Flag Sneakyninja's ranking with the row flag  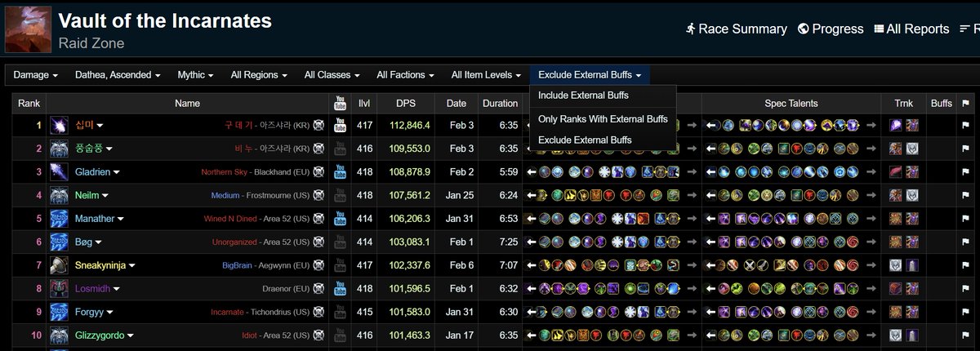pos(964,266)
